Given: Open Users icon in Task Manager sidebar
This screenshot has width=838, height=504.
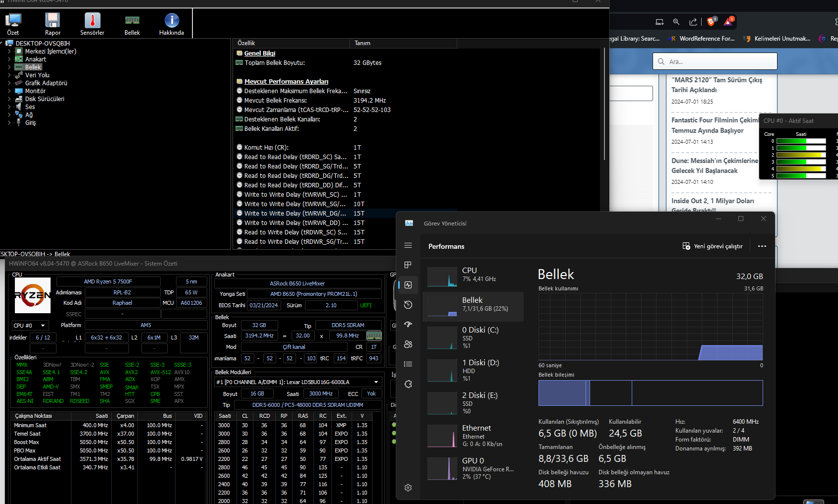Looking at the screenshot, I should coord(408,344).
